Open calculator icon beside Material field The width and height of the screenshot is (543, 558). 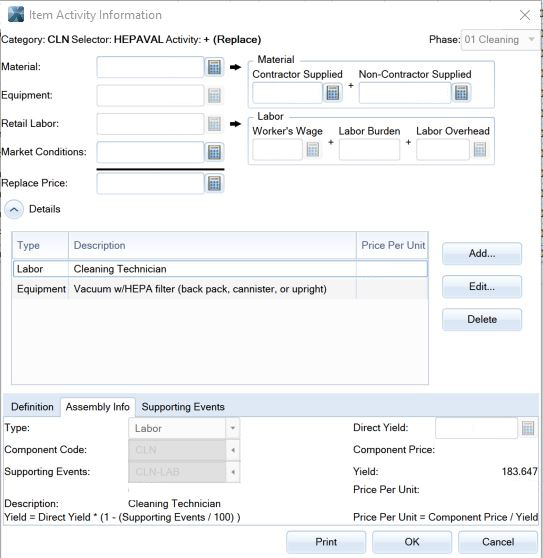pyautogui.click(x=214, y=67)
